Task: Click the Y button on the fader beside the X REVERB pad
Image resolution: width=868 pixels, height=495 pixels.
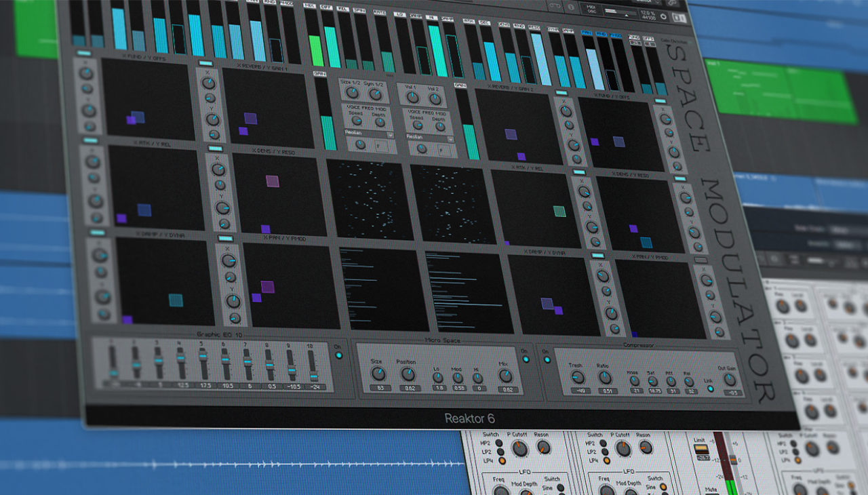Action: (x=211, y=110)
